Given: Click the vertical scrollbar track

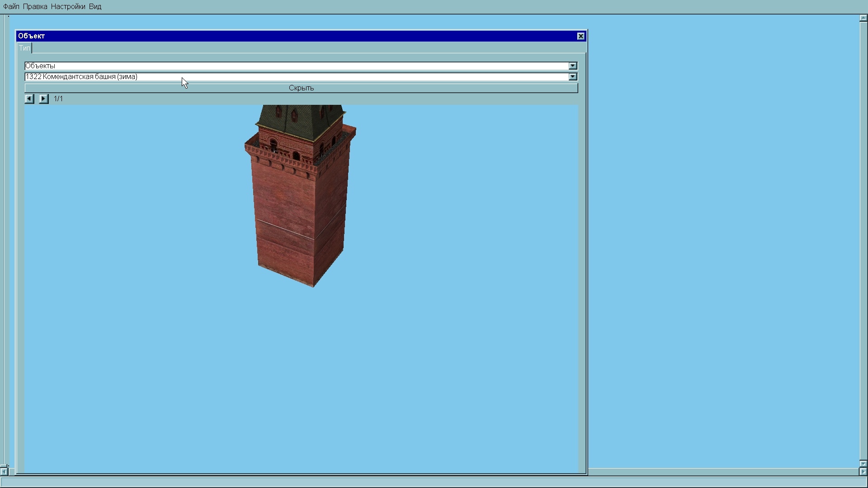Looking at the screenshot, I should coord(863,239).
